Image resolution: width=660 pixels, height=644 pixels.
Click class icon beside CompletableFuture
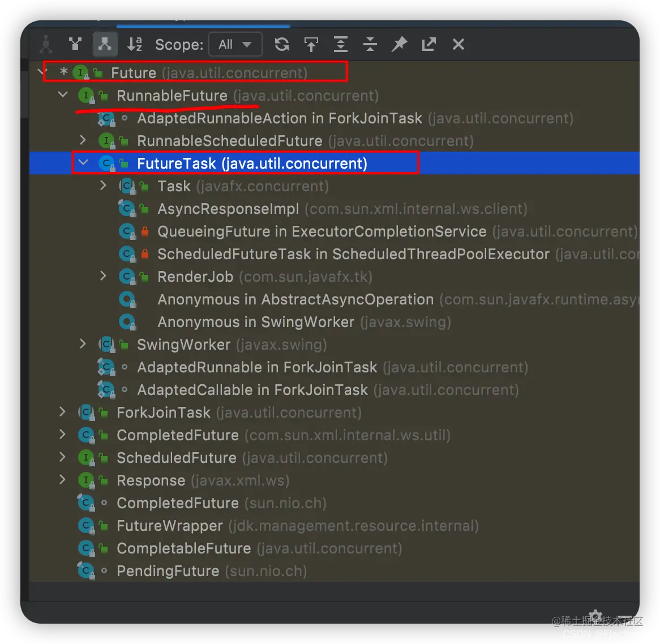[x=86, y=548]
